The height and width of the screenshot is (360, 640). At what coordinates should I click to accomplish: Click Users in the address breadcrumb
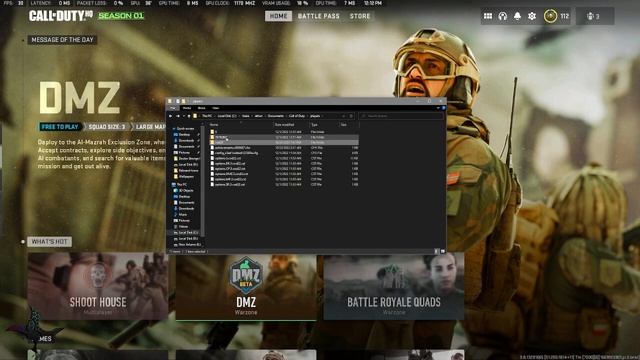pyautogui.click(x=246, y=116)
